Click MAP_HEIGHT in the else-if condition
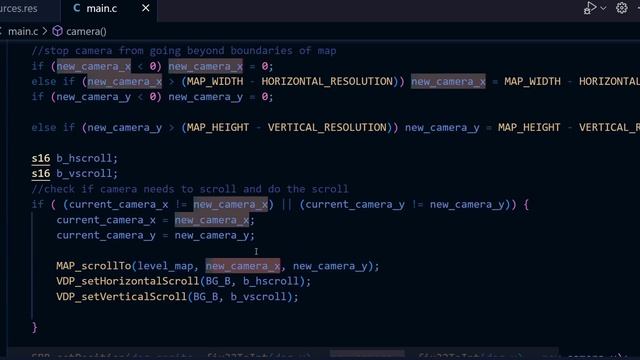Image resolution: width=640 pixels, height=360 pixels. [x=218, y=127]
